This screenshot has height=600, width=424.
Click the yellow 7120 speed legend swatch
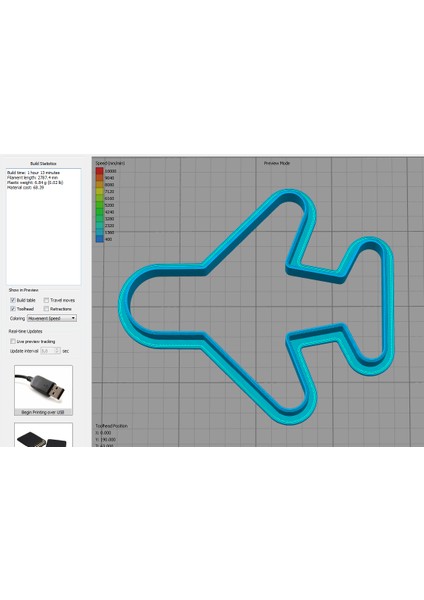(x=99, y=191)
